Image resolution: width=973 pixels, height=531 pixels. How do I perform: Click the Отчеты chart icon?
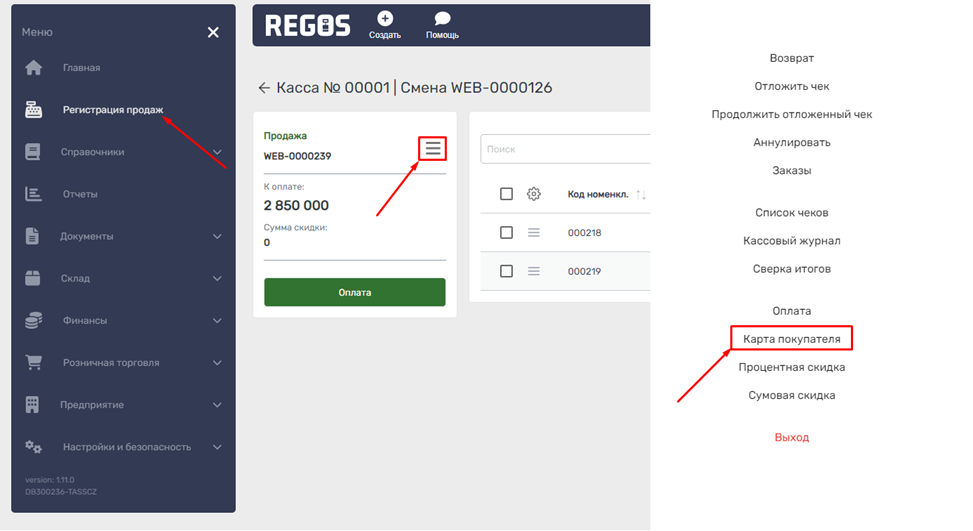coord(34,194)
